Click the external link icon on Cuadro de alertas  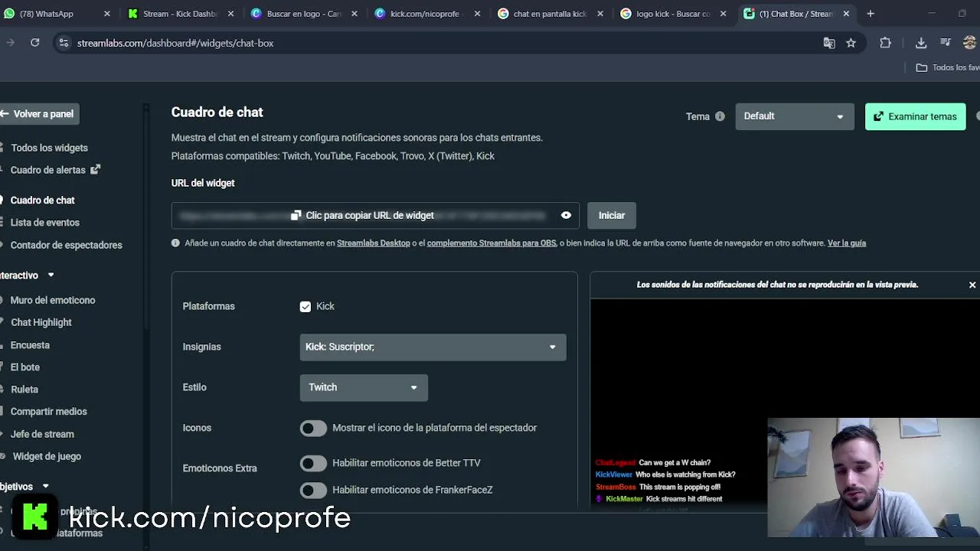pyautogui.click(x=95, y=169)
